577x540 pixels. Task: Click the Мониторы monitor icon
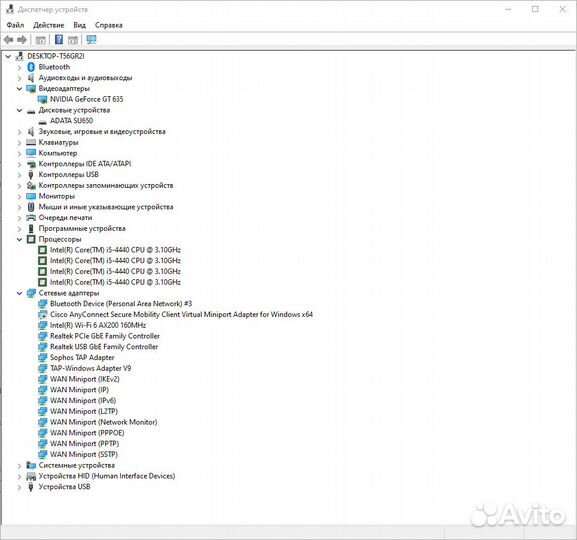click(x=31, y=196)
